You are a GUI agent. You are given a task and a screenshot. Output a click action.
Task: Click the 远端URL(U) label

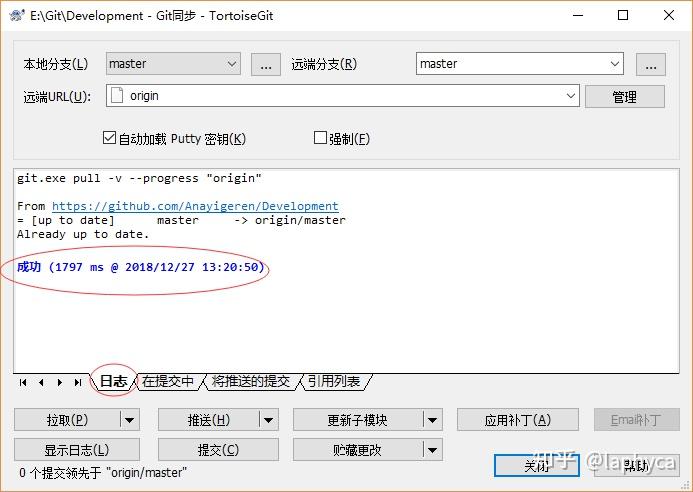pos(57,96)
